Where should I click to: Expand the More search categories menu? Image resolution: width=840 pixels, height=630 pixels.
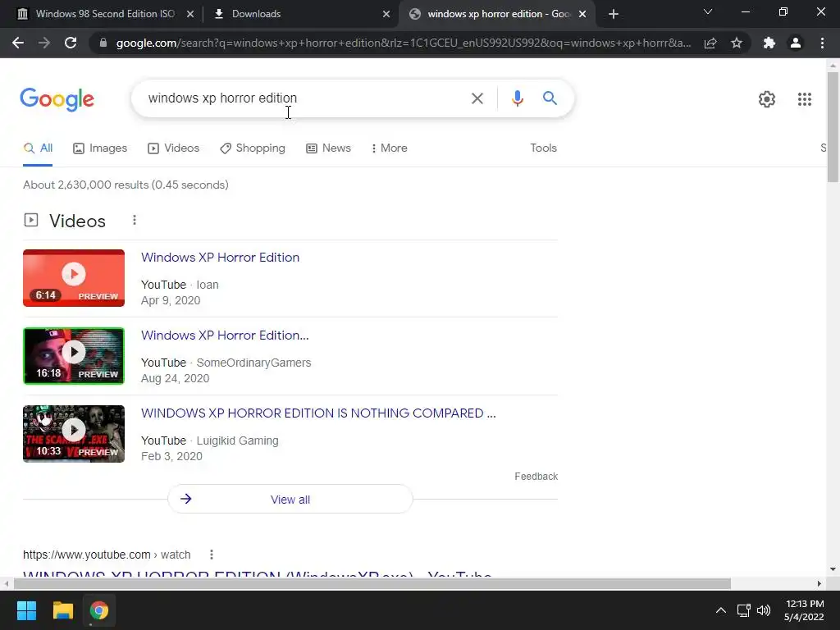pos(389,148)
